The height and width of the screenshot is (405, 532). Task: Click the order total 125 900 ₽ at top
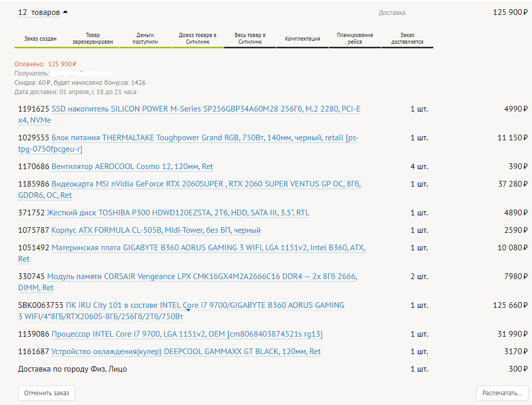(x=510, y=12)
